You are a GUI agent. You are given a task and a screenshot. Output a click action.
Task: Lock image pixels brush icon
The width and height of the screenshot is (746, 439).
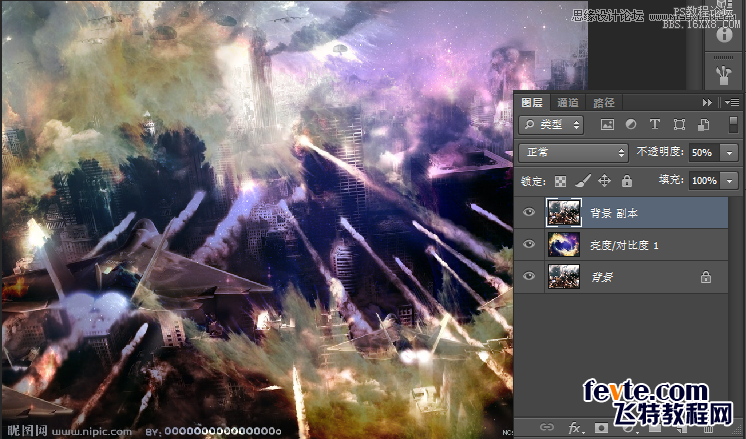point(583,181)
